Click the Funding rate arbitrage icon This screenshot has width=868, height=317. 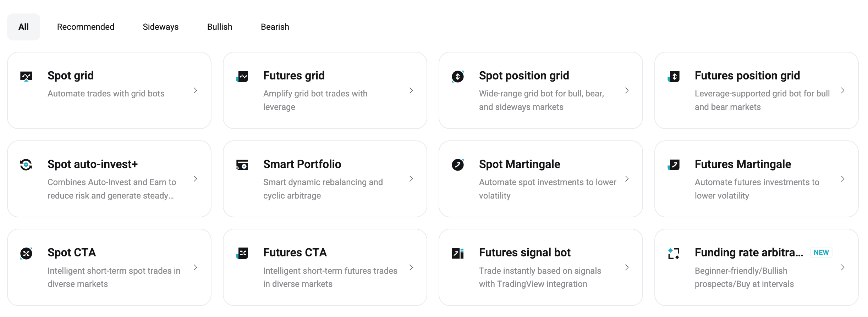click(x=674, y=253)
